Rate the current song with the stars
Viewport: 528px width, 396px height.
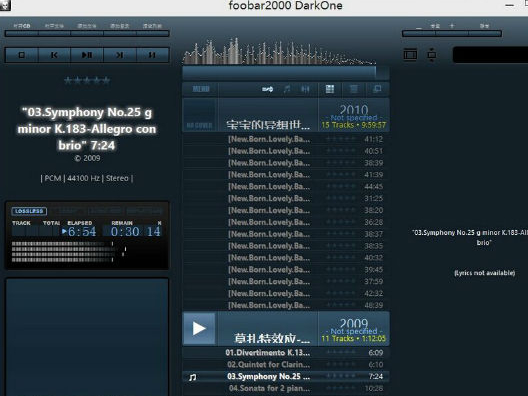pyautogui.click(x=87, y=80)
